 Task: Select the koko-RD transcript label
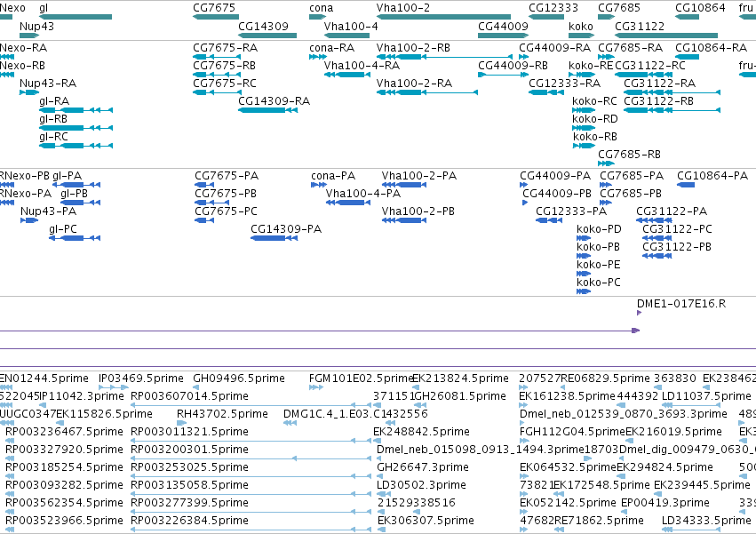595,119
